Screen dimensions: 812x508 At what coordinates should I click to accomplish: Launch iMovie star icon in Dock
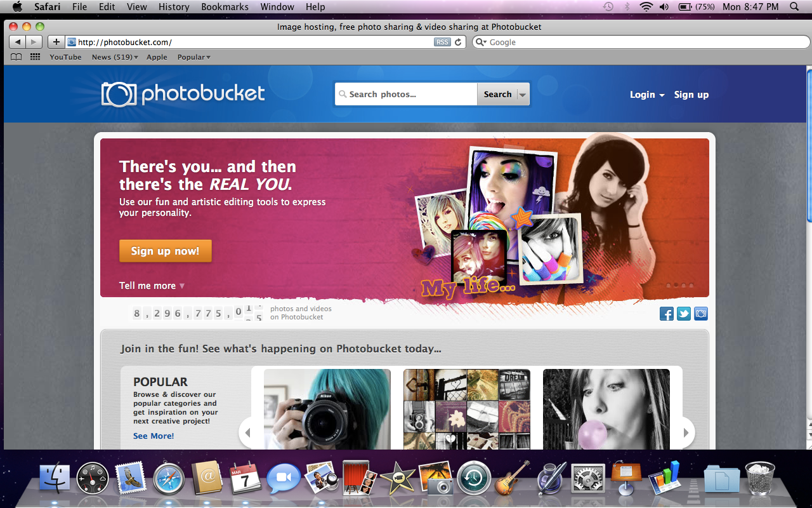(398, 479)
